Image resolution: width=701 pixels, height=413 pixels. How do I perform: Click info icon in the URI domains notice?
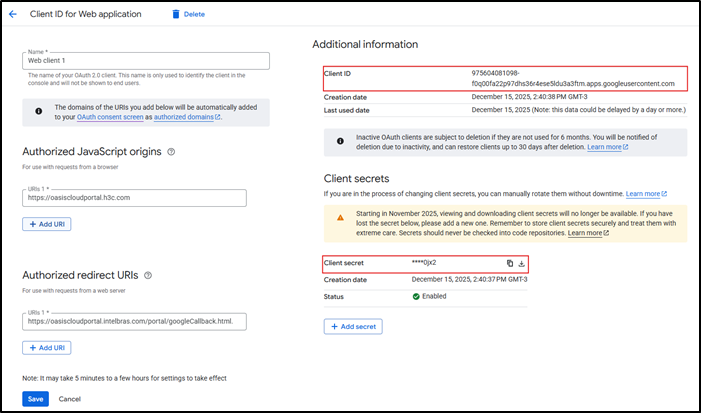tap(39, 111)
